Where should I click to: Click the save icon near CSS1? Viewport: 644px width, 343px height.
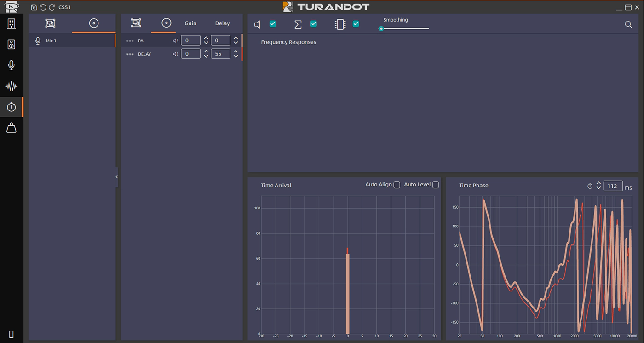34,7
